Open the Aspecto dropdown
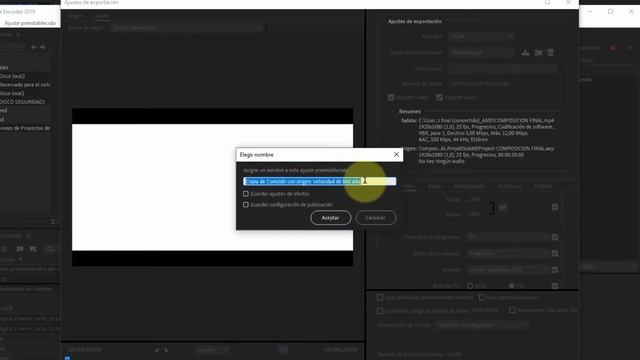 point(508,270)
